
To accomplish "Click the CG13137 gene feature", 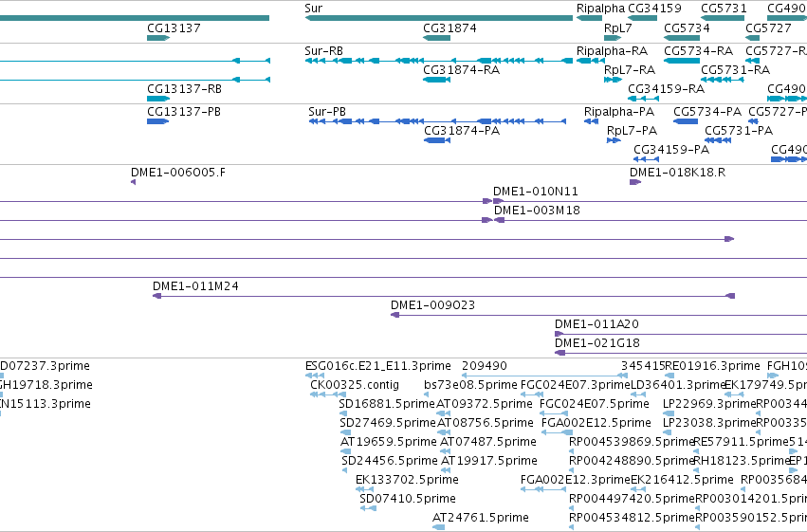I will pyautogui.click(x=158, y=38).
